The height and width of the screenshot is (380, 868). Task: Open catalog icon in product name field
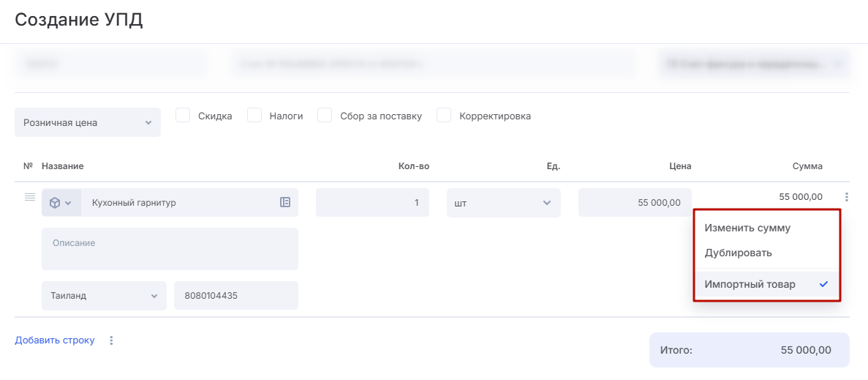285,202
